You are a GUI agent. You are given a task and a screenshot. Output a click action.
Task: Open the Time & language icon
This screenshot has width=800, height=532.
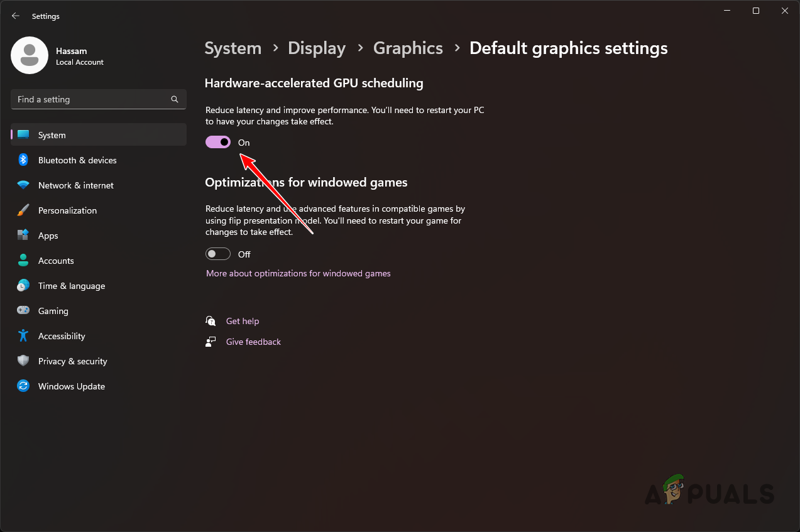coord(23,285)
